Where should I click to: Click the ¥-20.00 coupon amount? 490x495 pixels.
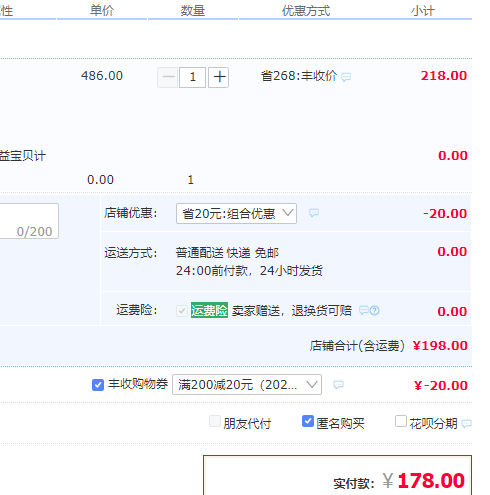tap(441, 386)
